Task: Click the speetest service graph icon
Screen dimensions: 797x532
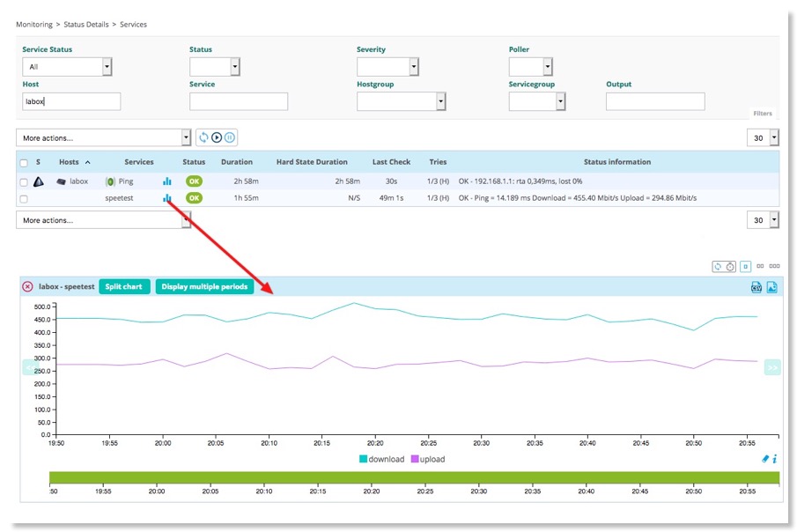Action: tap(167, 198)
